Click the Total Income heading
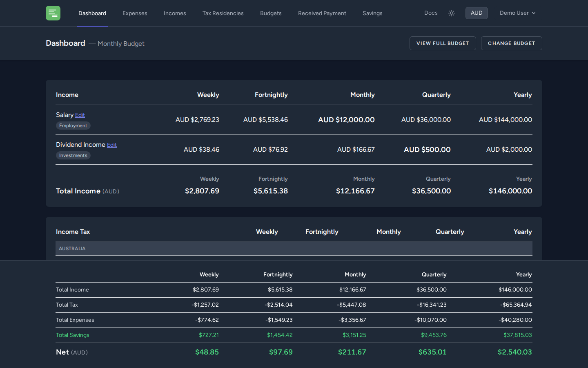The image size is (588, 368). pos(78,191)
